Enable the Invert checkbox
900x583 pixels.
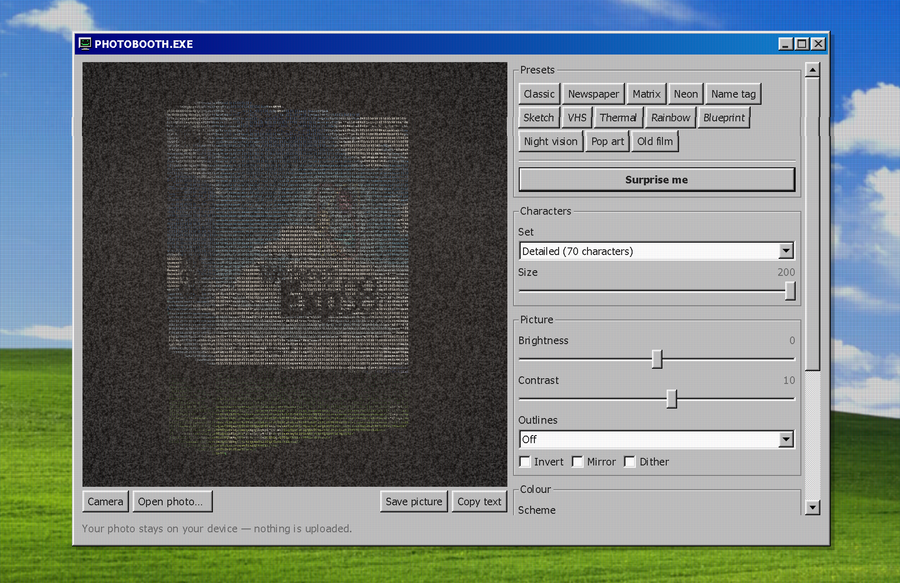point(525,462)
